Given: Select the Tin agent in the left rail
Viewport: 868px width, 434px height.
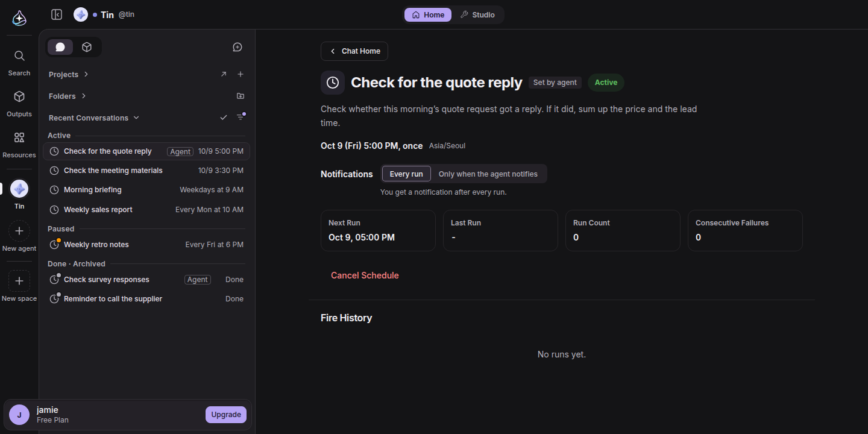Looking at the screenshot, I should (19, 194).
